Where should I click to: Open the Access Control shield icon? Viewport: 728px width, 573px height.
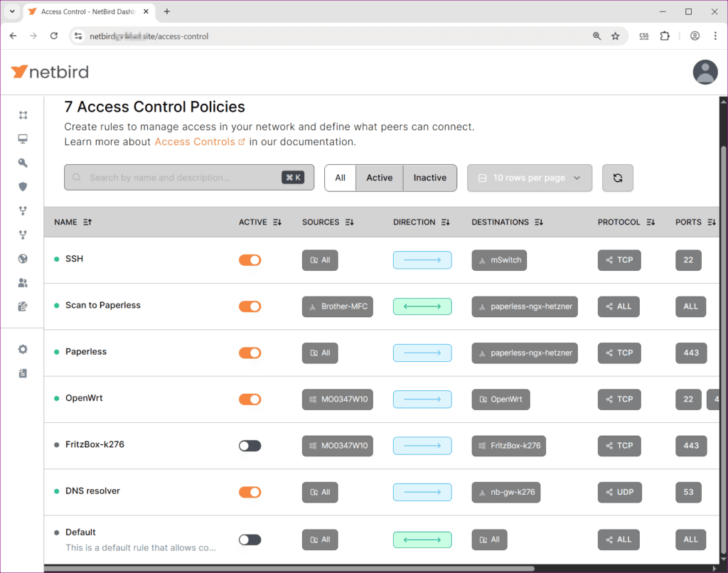point(23,187)
